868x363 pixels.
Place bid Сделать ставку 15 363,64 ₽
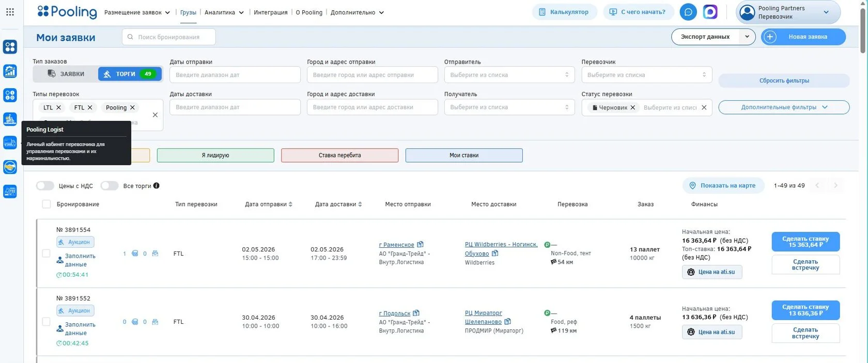805,242
